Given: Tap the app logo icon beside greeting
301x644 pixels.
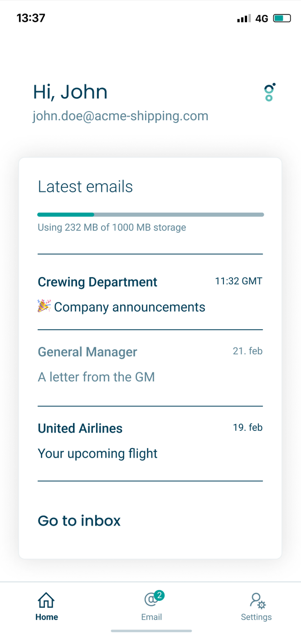Looking at the screenshot, I should point(269,92).
